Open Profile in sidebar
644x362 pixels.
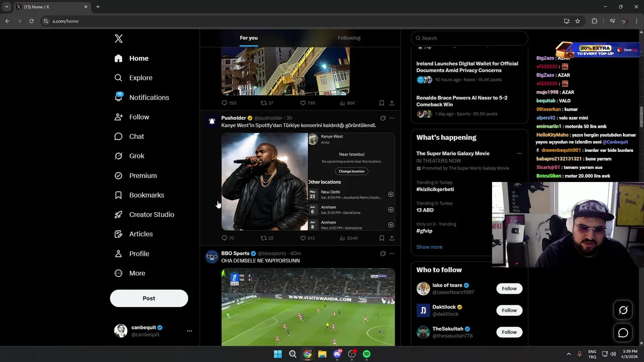pos(131,254)
